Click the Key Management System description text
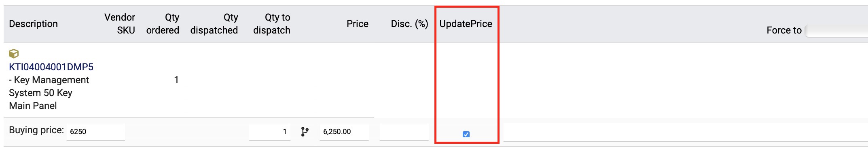Viewport: 868px width, 147px height. click(x=49, y=93)
